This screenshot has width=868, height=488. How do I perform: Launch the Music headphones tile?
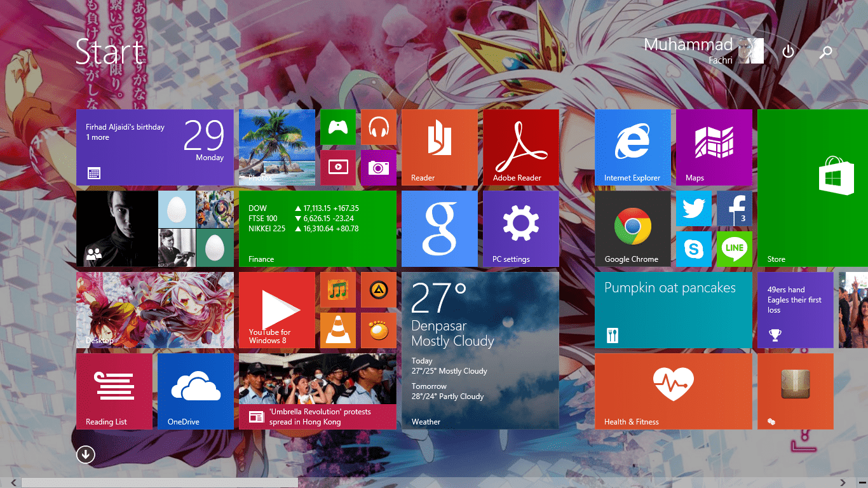point(378,127)
